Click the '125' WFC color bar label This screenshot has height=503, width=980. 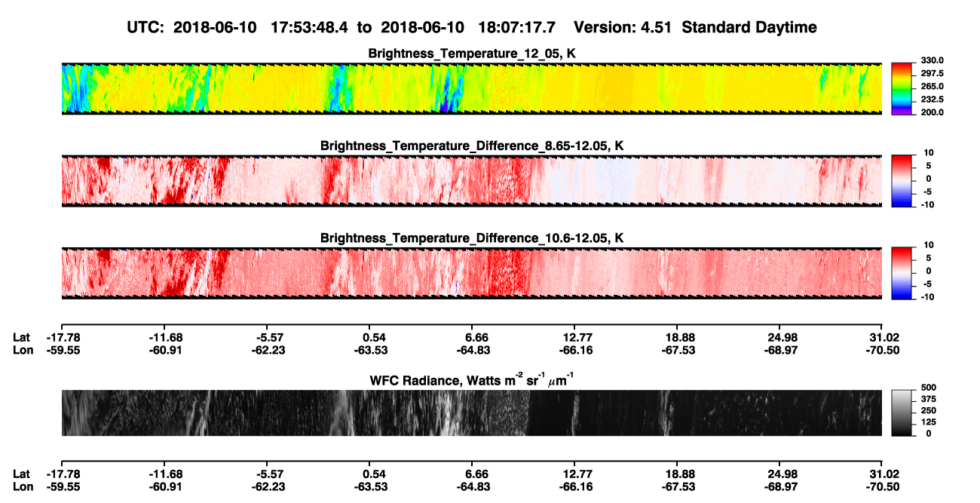point(929,422)
